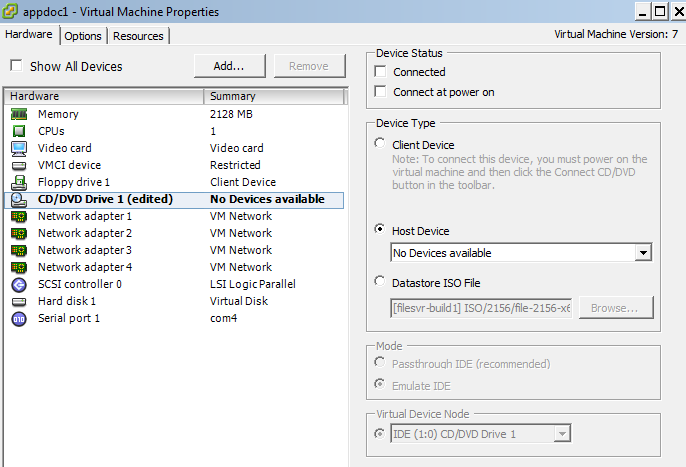Select the Serial port 1 icon

pyautogui.click(x=18, y=318)
